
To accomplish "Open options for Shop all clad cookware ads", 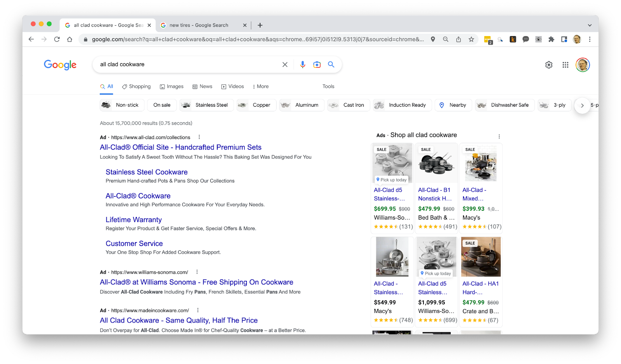I will 499,136.
